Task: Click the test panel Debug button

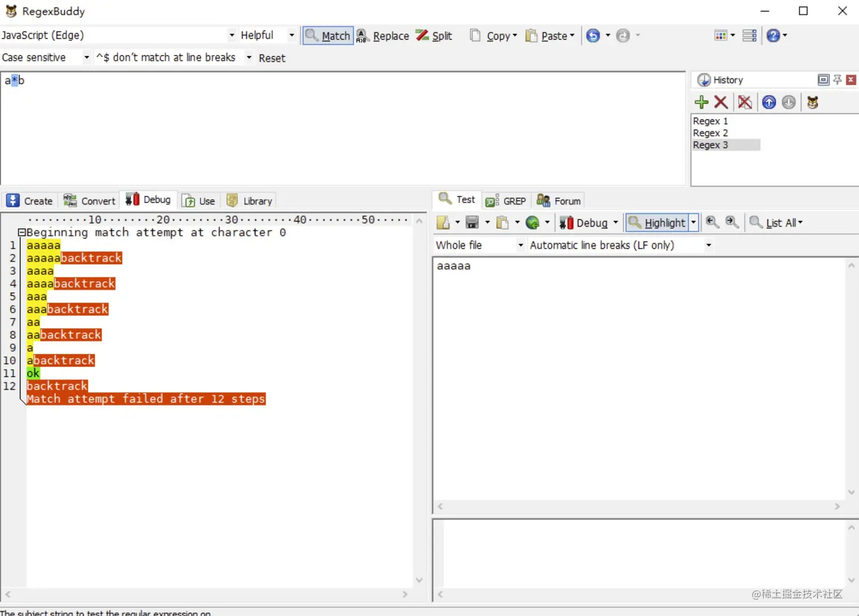Action: tap(584, 223)
